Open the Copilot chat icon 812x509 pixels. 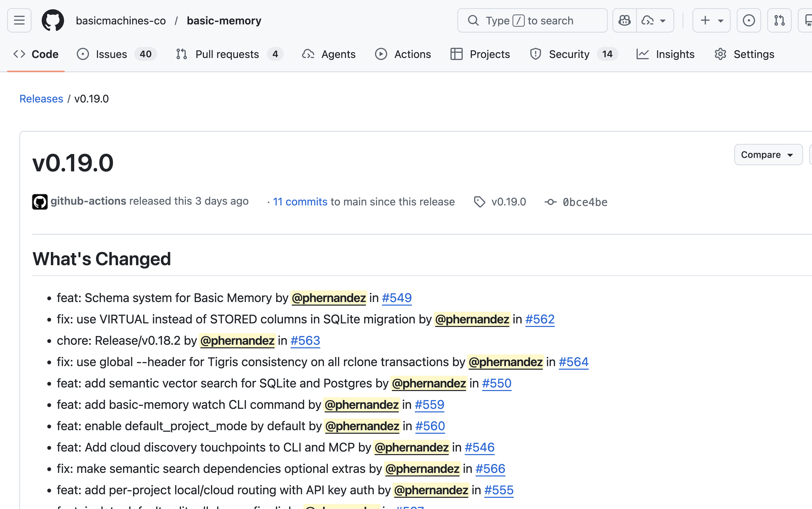click(x=625, y=21)
